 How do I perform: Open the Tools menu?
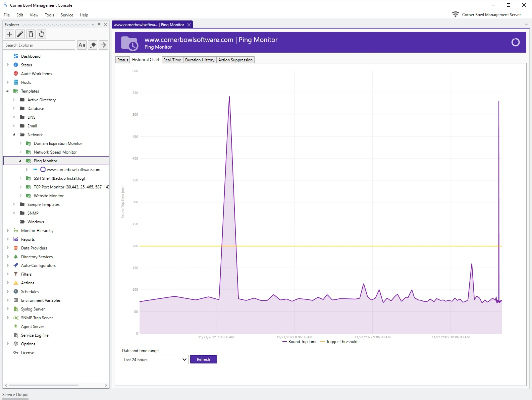click(49, 15)
